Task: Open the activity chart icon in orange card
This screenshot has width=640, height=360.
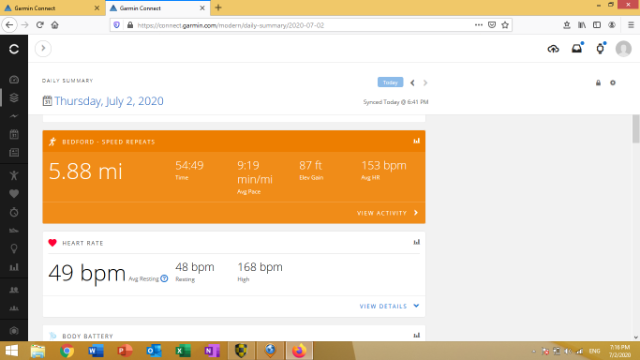Action: (416, 141)
